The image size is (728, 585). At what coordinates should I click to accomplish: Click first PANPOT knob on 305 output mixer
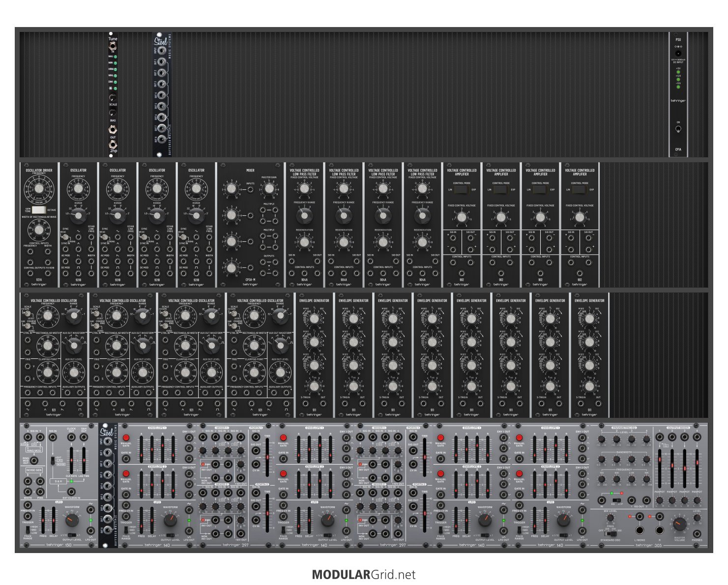coord(660,500)
